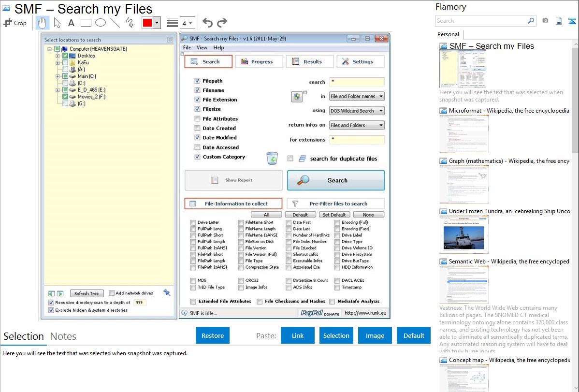Screen dimensions: 579x392
Task: Open the Help menu in SMF
Action: [218, 48]
